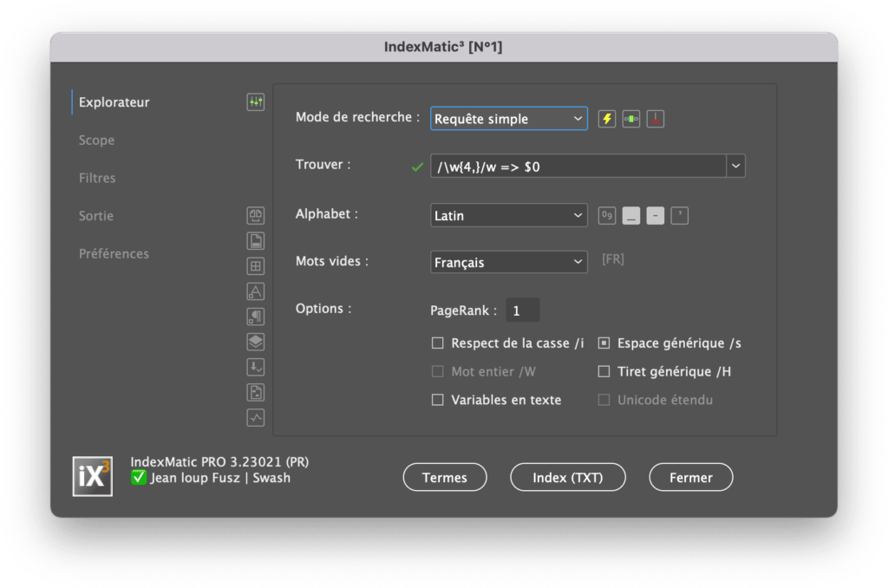Click the document structure icon
This screenshot has height=588, width=888.
tap(256, 392)
